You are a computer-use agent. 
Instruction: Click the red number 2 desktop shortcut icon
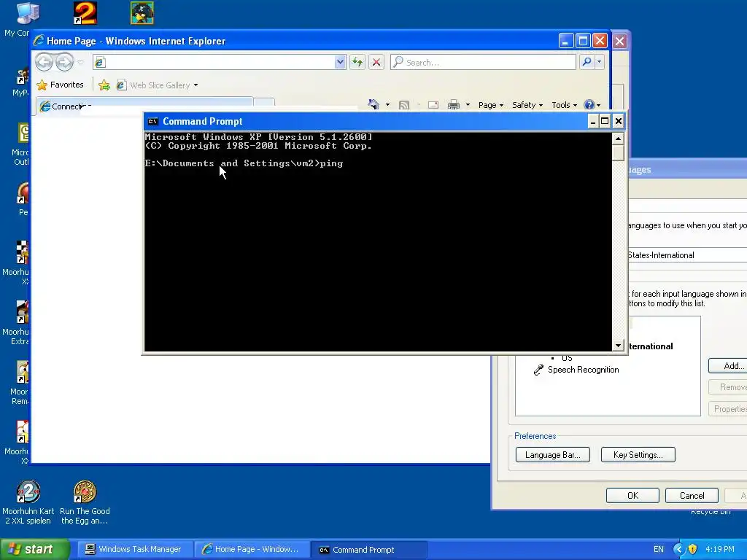pos(85,13)
